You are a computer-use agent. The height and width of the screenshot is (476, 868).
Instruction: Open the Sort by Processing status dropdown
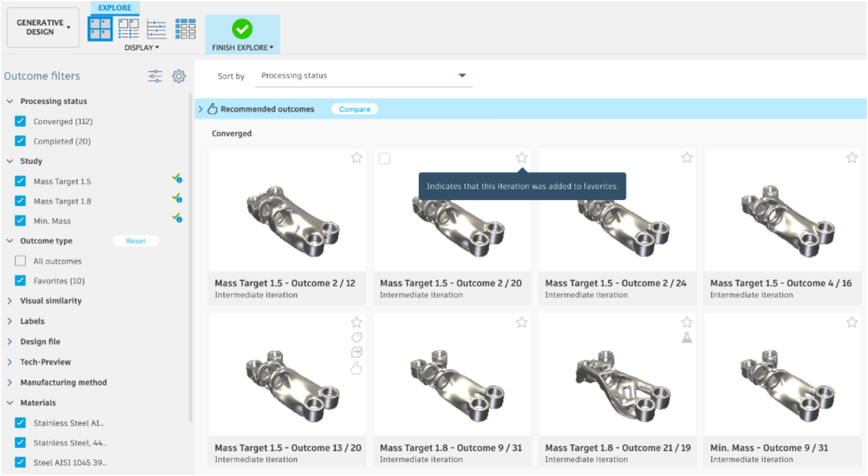pyautogui.click(x=363, y=76)
